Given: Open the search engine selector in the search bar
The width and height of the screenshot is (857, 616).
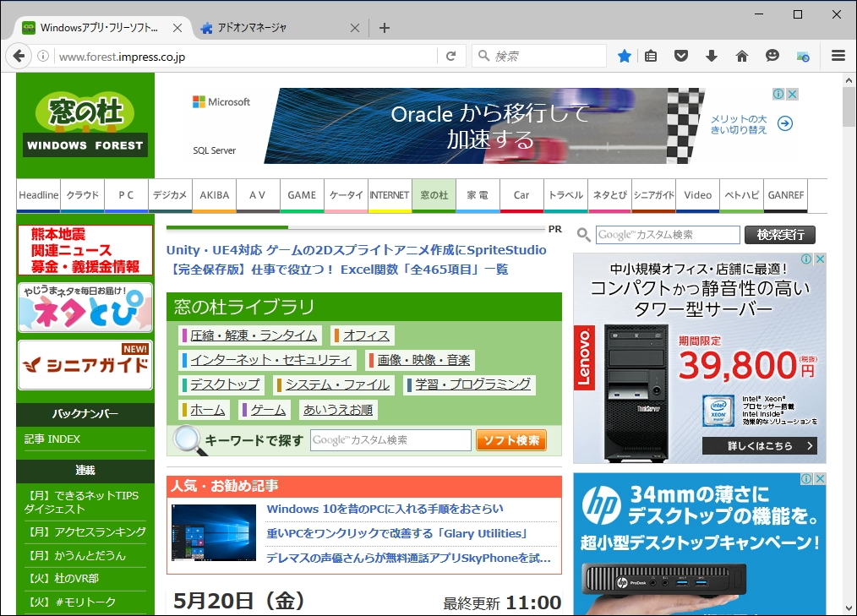Looking at the screenshot, I should click(482, 55).
